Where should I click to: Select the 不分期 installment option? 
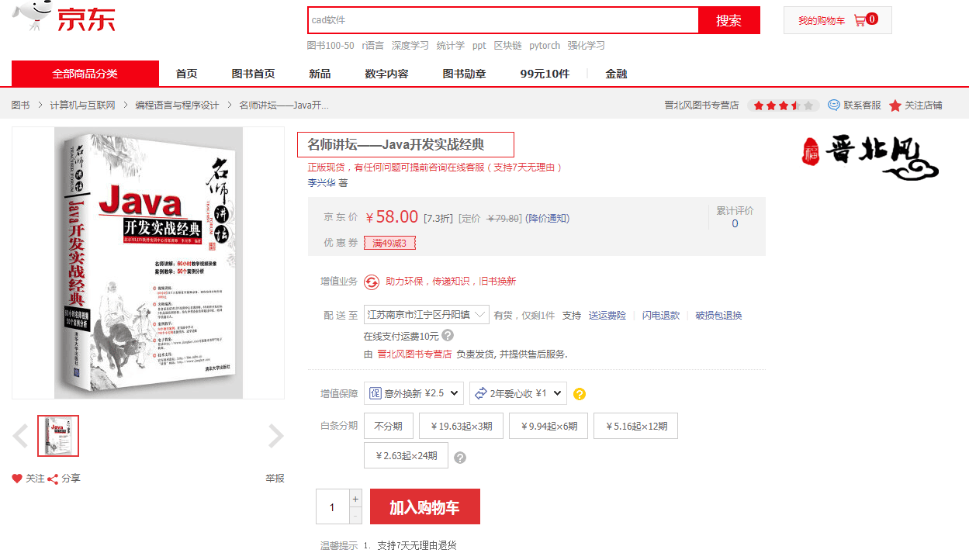(388, 426)
